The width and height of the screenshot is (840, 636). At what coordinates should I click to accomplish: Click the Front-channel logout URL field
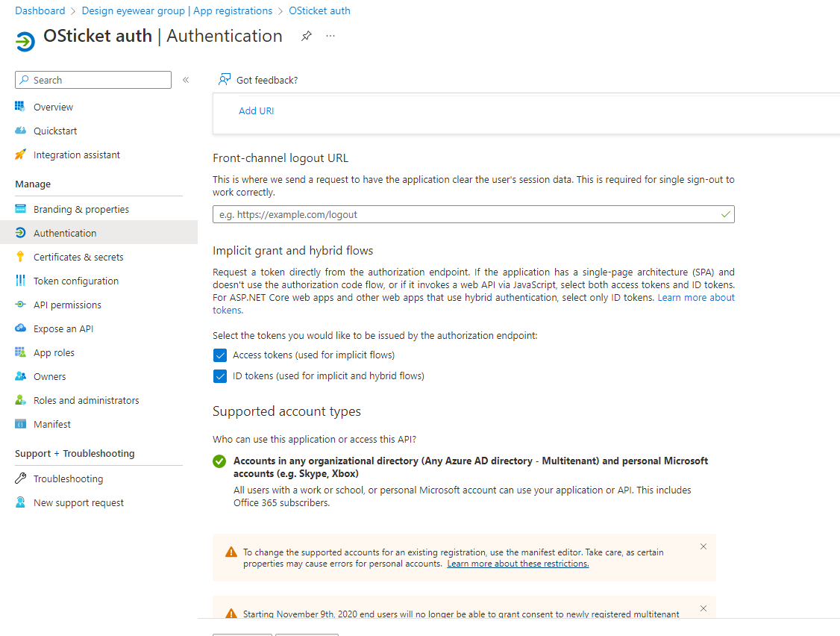tap(474, 214)
